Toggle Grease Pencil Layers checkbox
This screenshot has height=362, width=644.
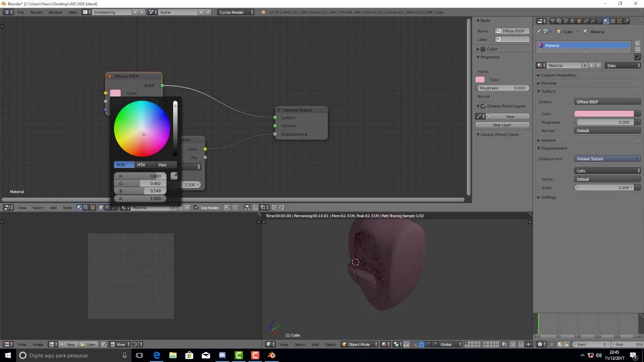[x=483, y=106]
